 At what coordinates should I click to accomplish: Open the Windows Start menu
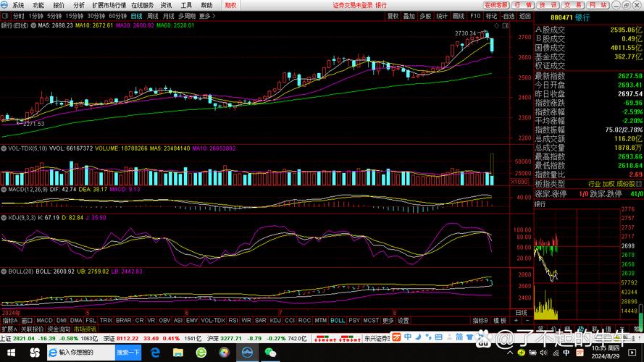point(10,352)
